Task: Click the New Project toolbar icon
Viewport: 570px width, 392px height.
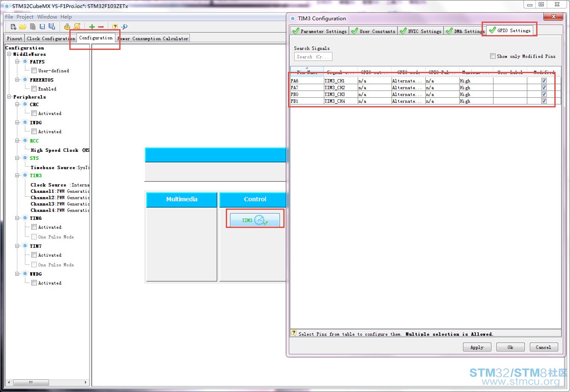Action: point(14,27)
